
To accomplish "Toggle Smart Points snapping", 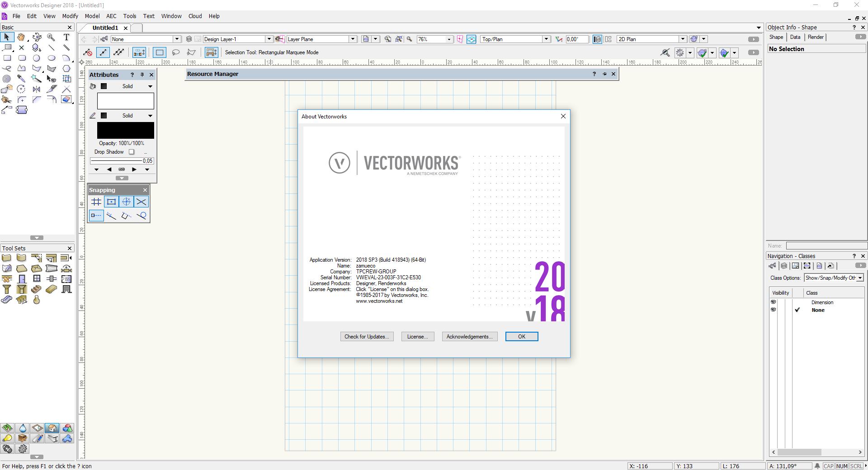I will click(x=96, y=216).
